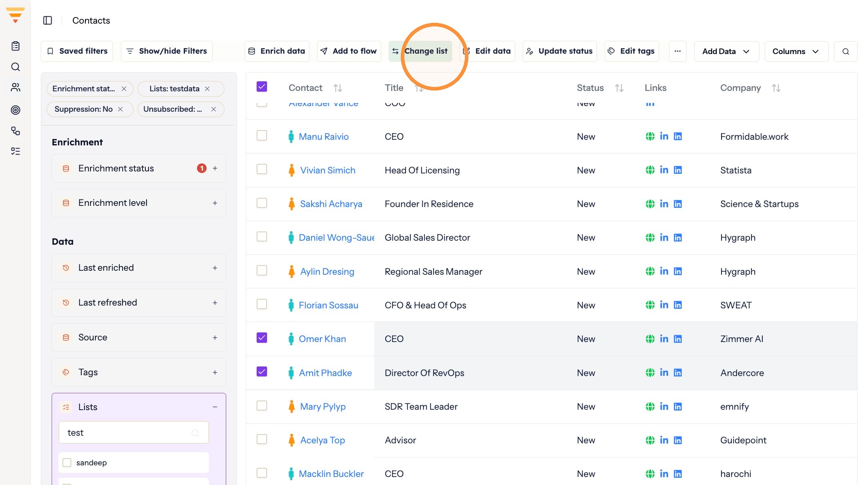
Task: Click the Change list toolbar button
Action: point(420,51)
